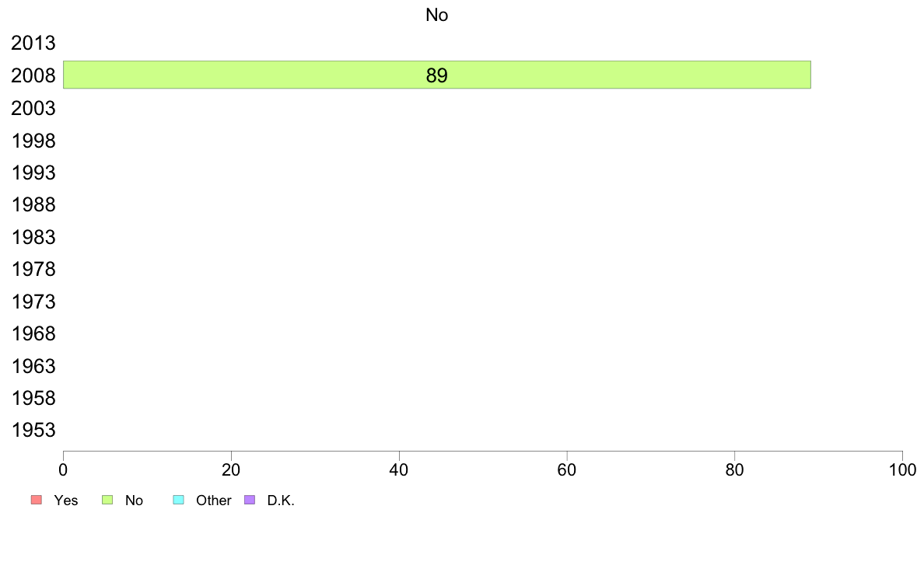Click the axis tick labeled 80

(x=735, y=469)
